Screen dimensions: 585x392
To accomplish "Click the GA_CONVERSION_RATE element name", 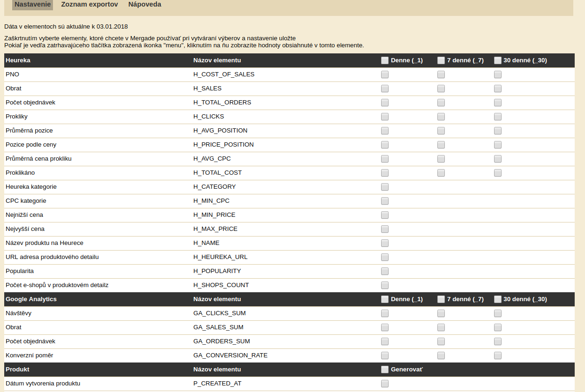I will [x=231, y=355].
